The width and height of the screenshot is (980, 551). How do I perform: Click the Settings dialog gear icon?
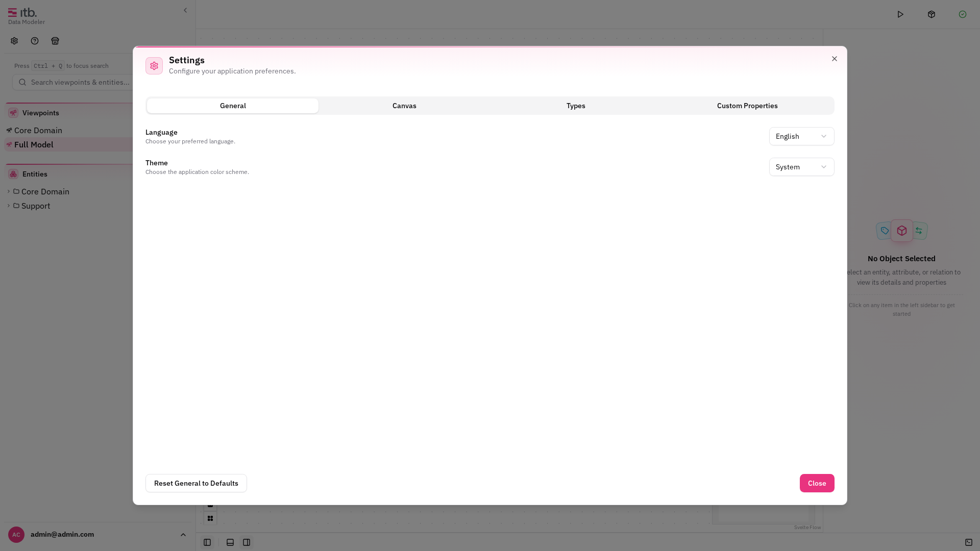154,66
